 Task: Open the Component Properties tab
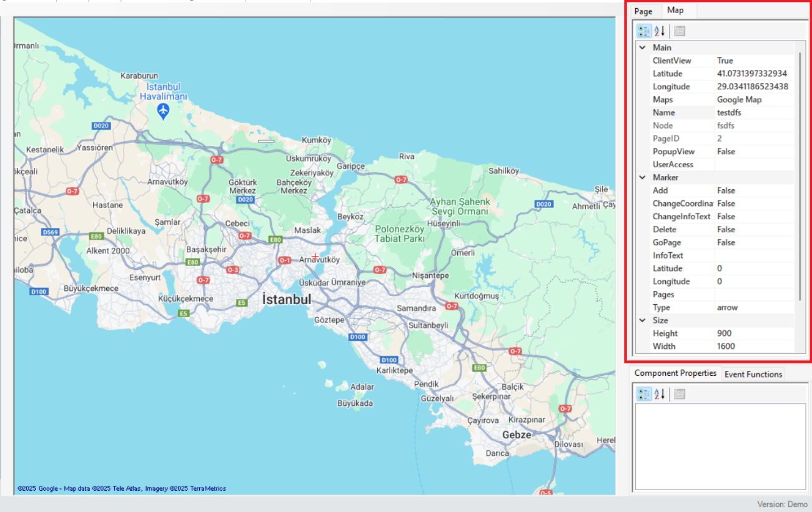point(675,373)
